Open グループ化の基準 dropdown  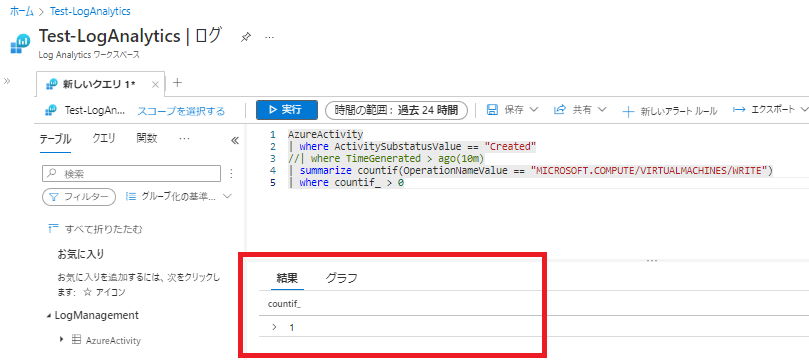coord(179,197)
